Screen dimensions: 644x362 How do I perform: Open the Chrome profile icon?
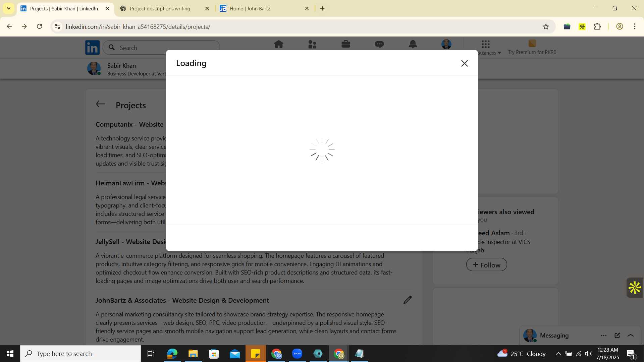[620, 26]
